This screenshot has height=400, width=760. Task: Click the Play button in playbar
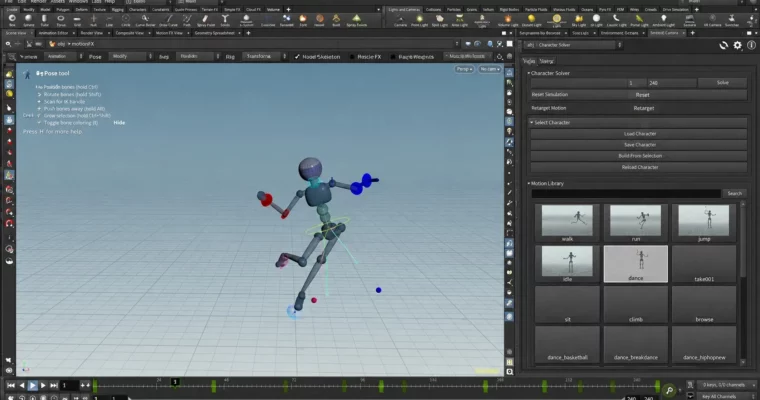point(32,385)
